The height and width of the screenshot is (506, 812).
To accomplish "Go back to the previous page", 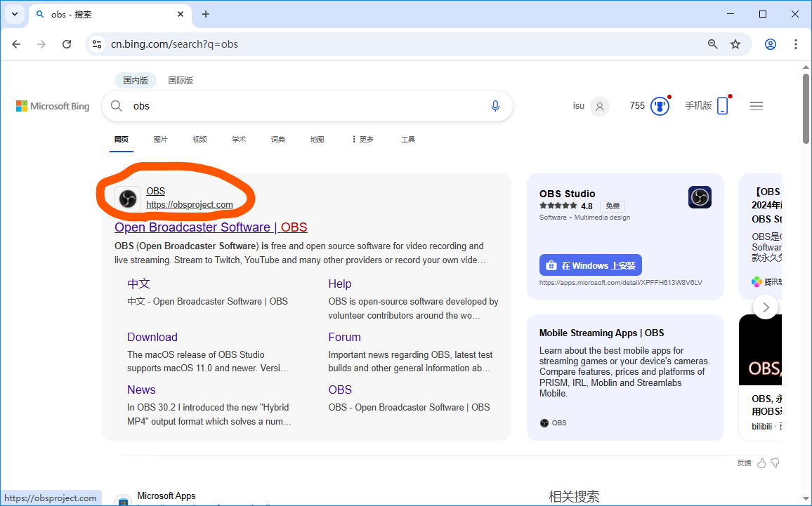I will click(x=17, y=44).
